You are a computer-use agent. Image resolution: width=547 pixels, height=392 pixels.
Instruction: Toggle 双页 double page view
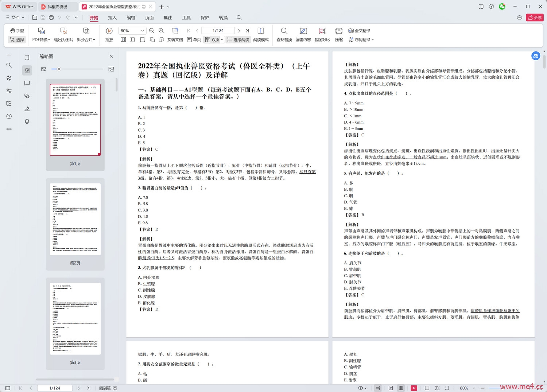tap(212, 39)
